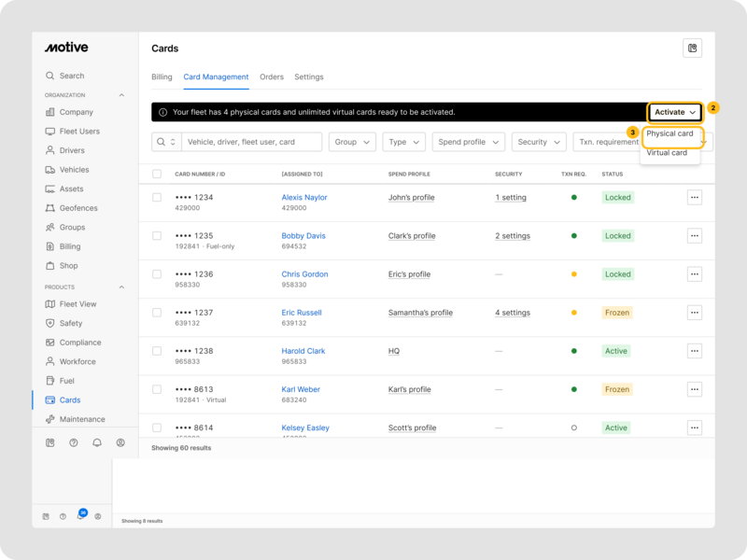Click the help question mark icon
This screenshot has width=747, height=560.
pos(74,442)
